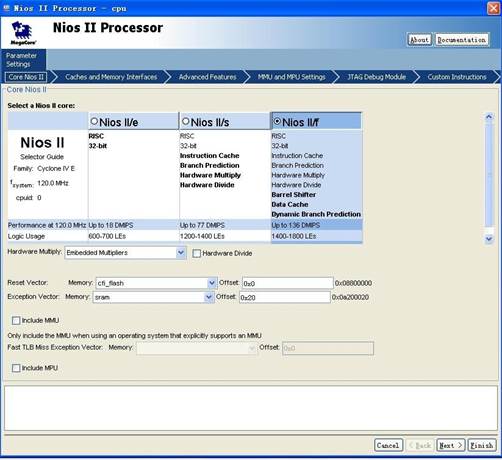The image size is (502, 460).
Task: Select the Nios II/f core
Action: tap(277, 121)
